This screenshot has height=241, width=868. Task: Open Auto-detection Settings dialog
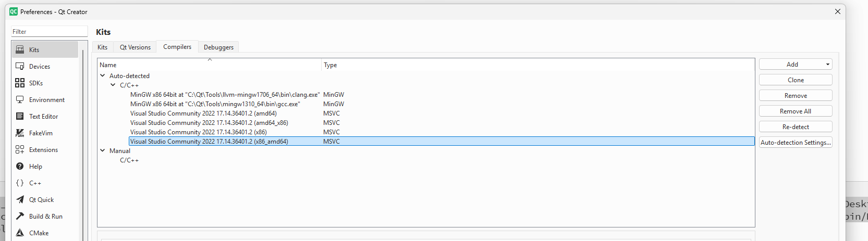point(796,142)
